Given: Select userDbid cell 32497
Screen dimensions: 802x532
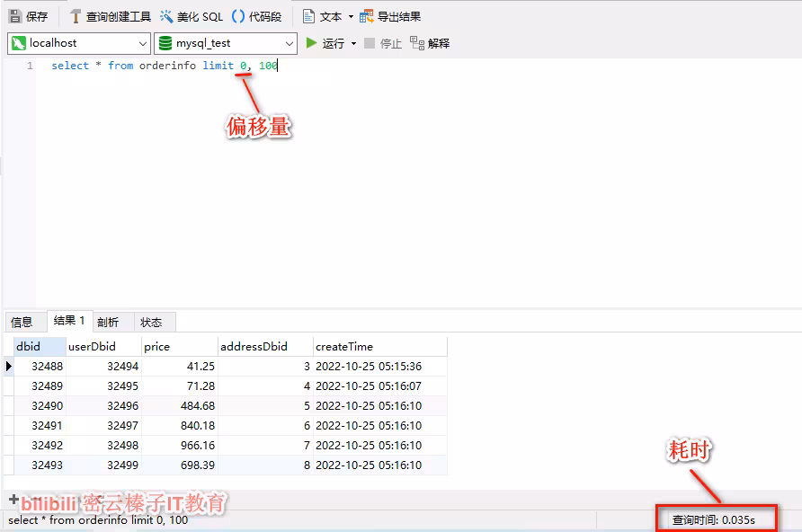Looking at the screenshot, I should pos(103,426).
